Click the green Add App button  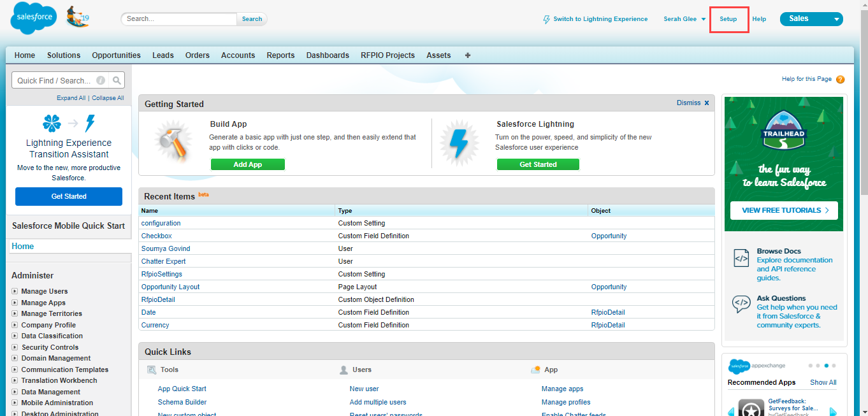click(248, 164)
